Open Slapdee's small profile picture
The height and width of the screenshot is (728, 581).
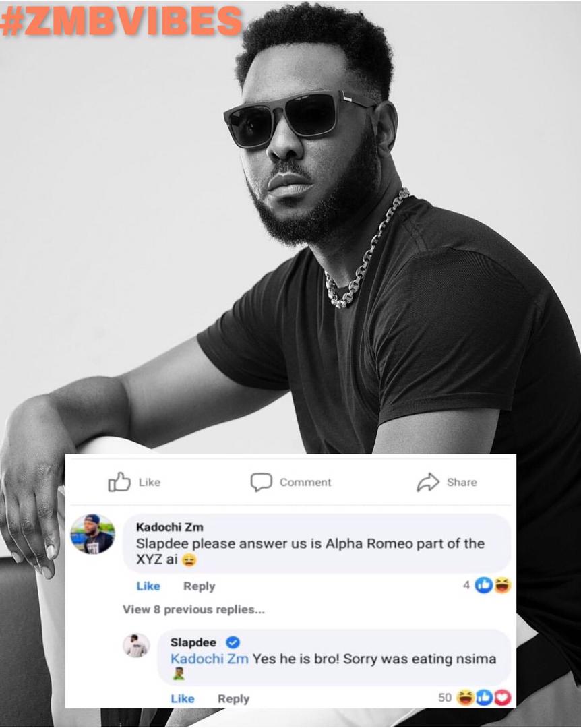(136, 645)
